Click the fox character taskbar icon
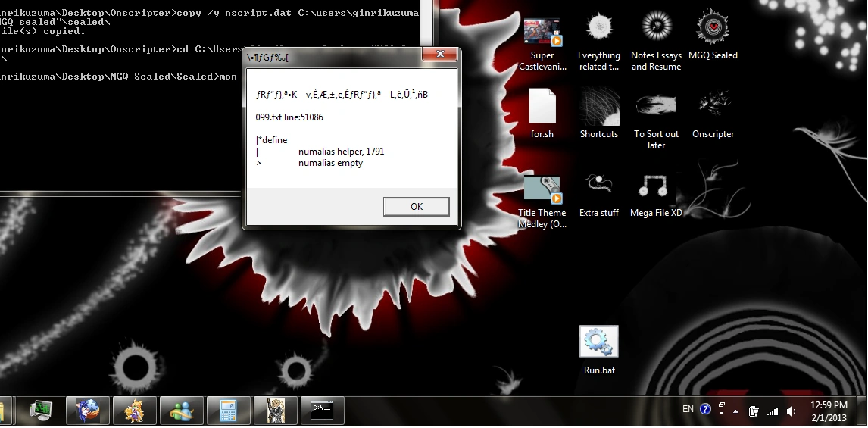 tap(135, 411)
